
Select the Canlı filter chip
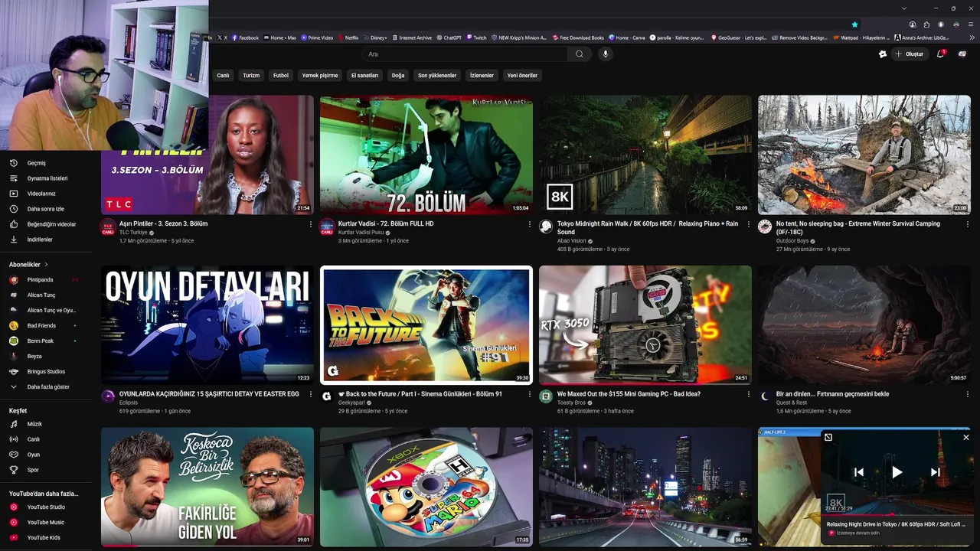(223, 76)
